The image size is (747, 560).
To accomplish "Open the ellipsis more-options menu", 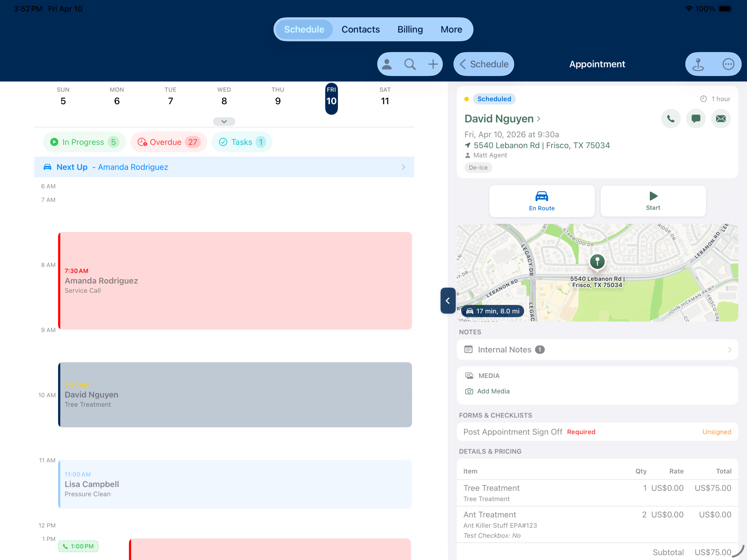I will [x=728, y=64].
